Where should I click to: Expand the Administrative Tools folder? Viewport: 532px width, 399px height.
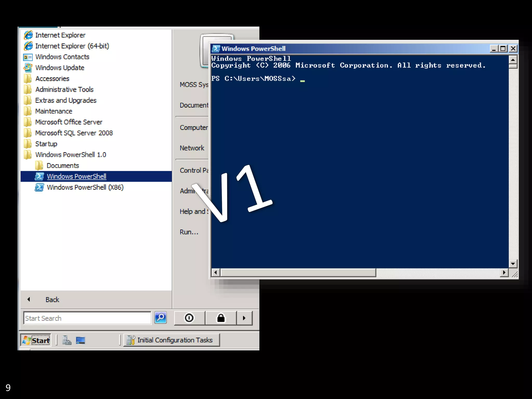pos(64,90)
